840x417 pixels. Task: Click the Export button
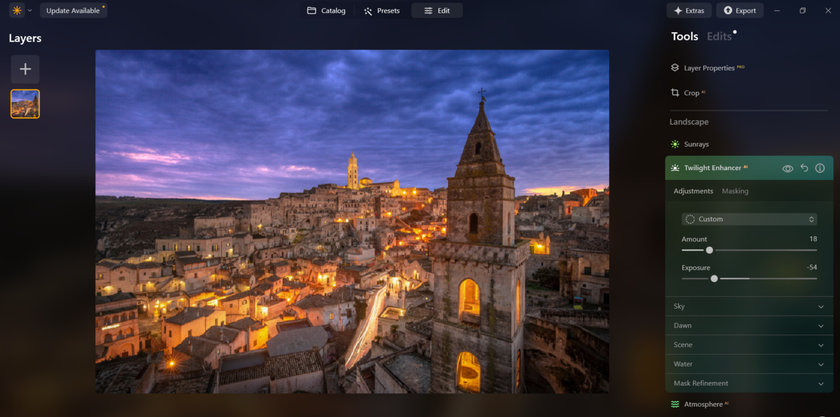point(740,10)
